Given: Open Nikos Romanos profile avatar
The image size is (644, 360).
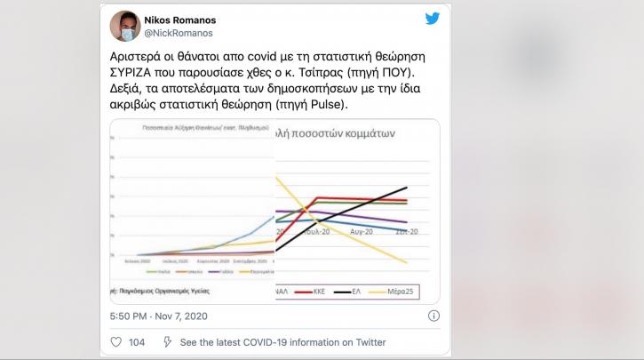Looking at the screenshot, I should [x=123, y=27].
